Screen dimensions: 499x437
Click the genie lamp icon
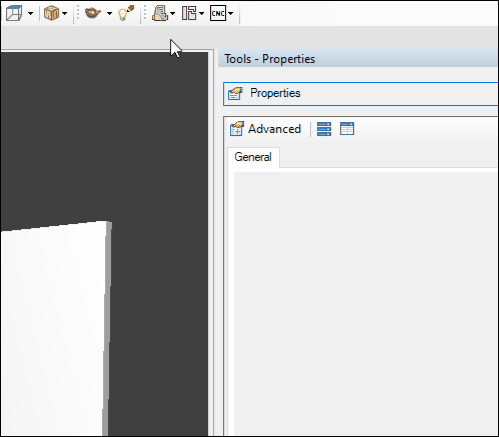[x=93, y=13]
